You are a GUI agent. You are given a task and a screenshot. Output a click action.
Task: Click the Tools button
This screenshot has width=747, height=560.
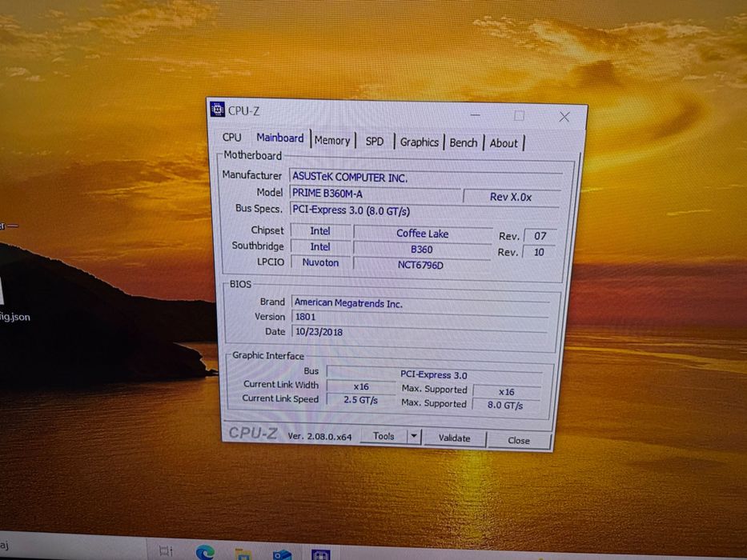384,436
